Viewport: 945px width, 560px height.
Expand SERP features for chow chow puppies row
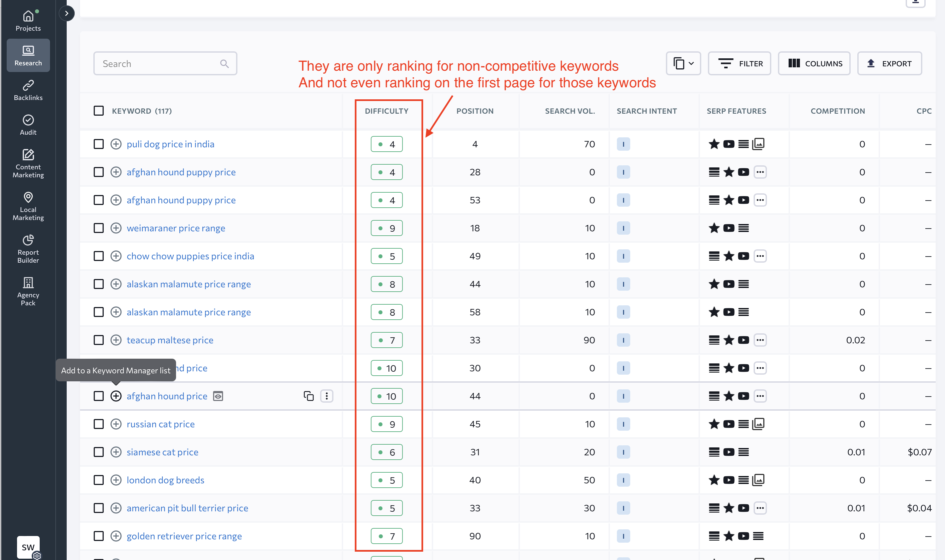[x=760, y=256]
